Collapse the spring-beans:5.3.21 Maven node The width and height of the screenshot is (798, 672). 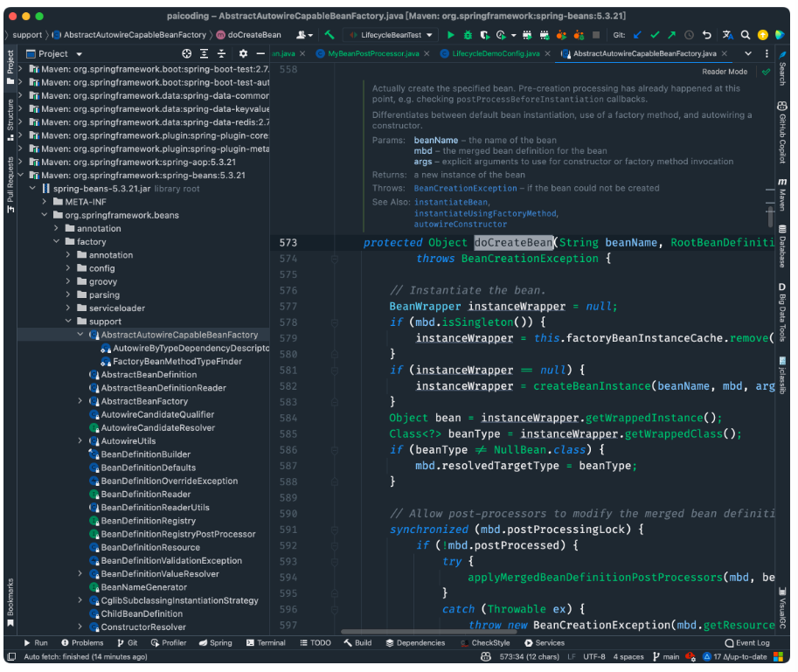coord(20,175)
